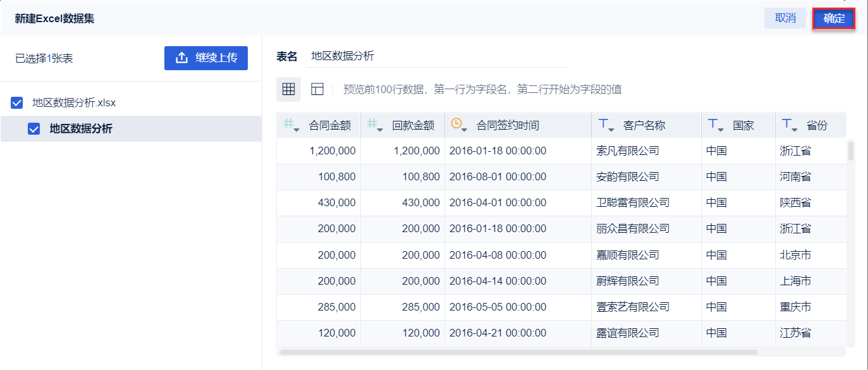The height and width of the screenshot is (370, 868).
Task: Select the 地区数据分析.xlsx file entry
Action: pos(74,102)
